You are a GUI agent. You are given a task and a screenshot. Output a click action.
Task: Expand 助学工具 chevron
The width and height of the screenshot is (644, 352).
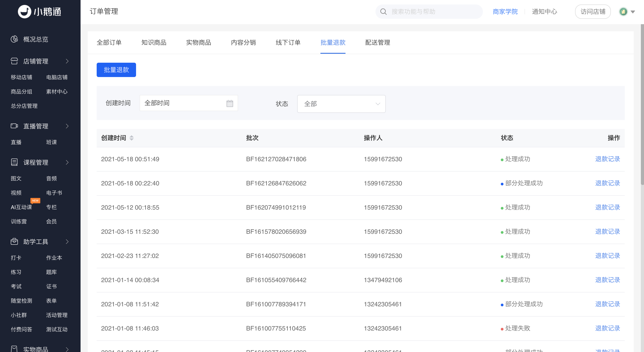coord(67,241)
